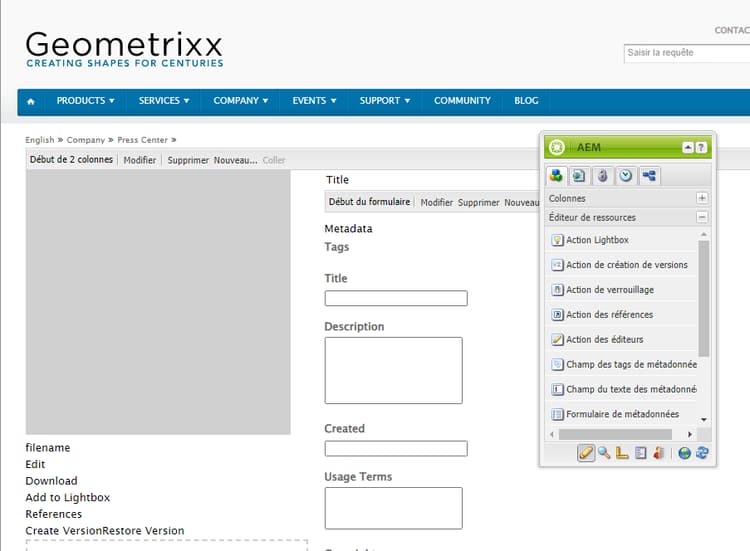The height and width of the screenshot is (551, 750).
Task: Open the Versioning clock tab in sidekick
Action: [626, 176]
